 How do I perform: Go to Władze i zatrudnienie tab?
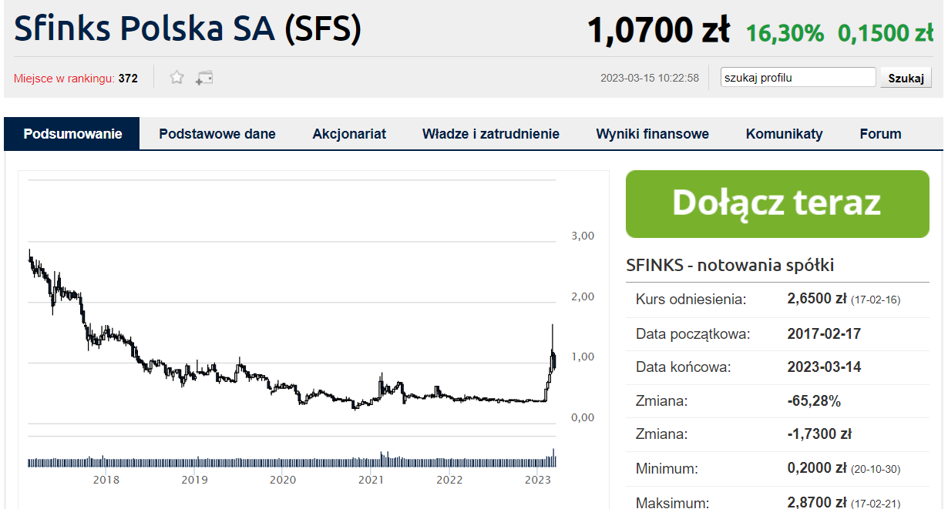point(490,134)
